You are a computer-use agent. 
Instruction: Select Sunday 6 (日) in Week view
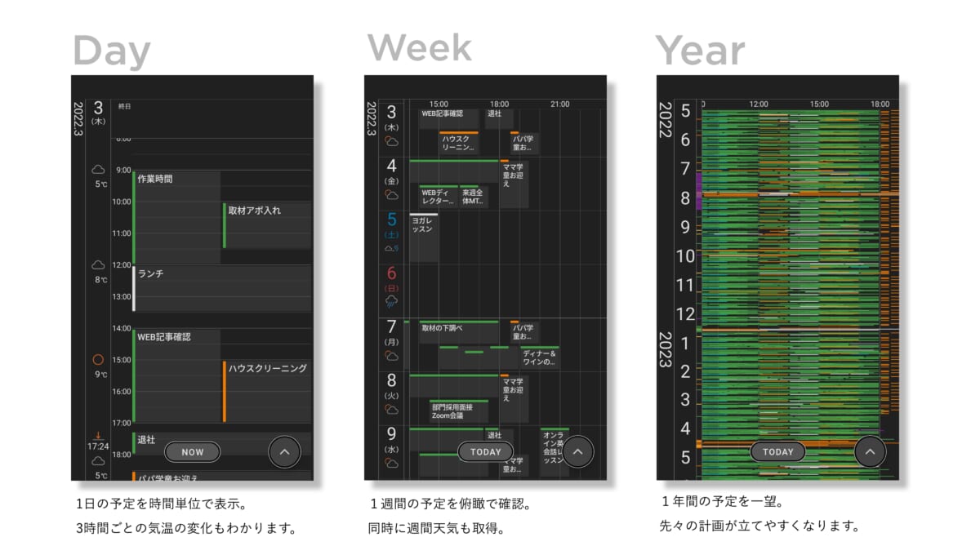click(392, 278)
